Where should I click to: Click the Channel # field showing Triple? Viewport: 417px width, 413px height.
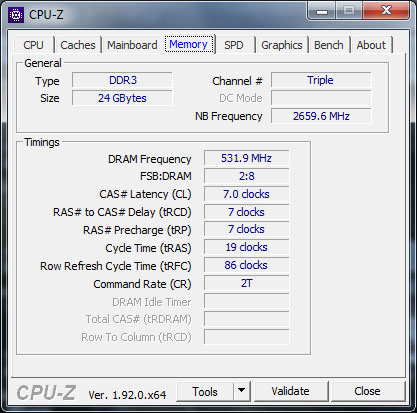(x=321, y=80)
